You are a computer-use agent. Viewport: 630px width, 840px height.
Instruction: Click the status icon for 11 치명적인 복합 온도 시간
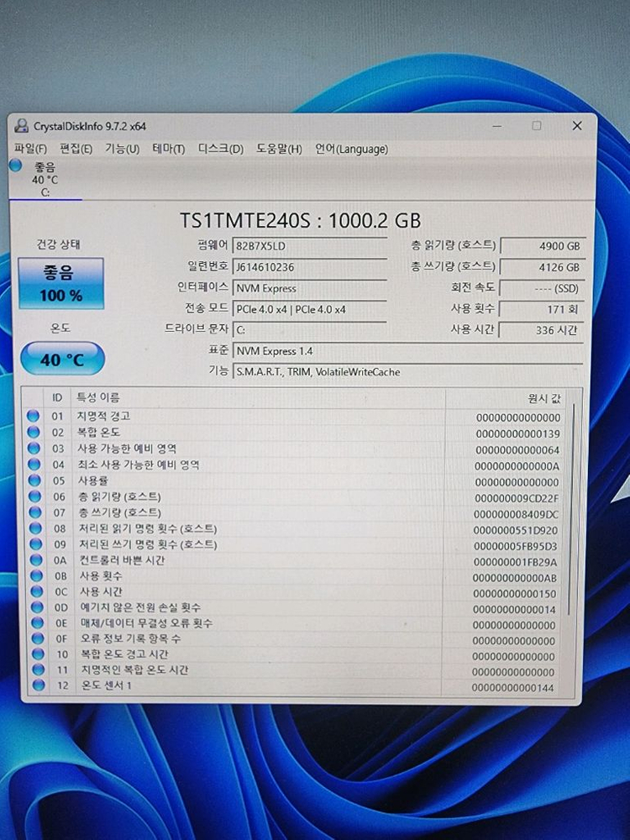(x=38, y=669)
